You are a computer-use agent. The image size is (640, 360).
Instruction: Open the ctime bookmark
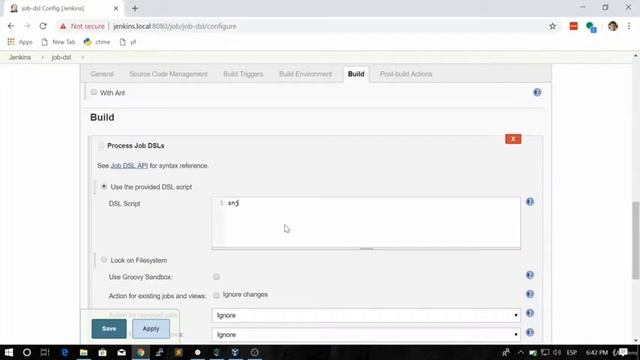click(x=97, y=42)
